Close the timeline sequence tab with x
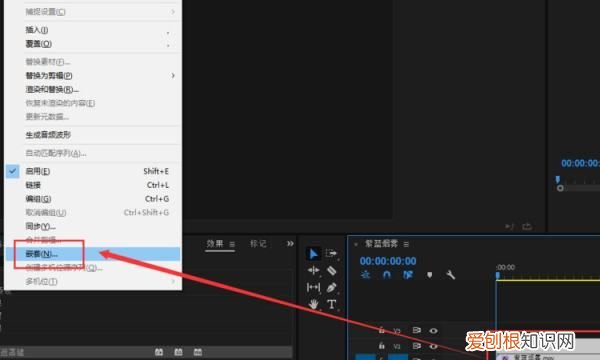The image size is (600, 360). (356, 244)
